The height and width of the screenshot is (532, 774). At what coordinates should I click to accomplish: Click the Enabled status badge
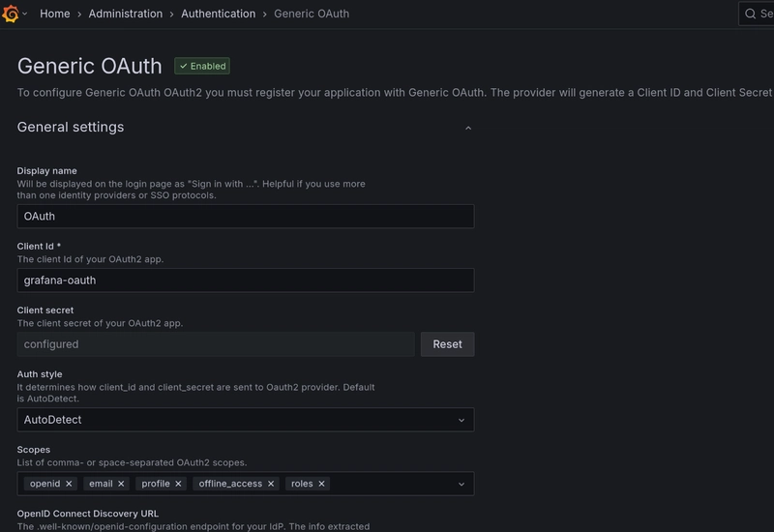coord(202,66)
